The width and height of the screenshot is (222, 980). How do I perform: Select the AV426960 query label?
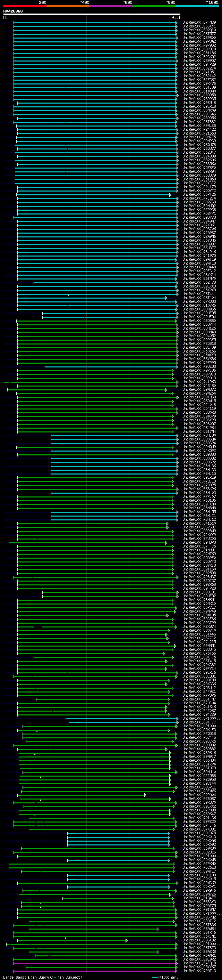[13, 11]
